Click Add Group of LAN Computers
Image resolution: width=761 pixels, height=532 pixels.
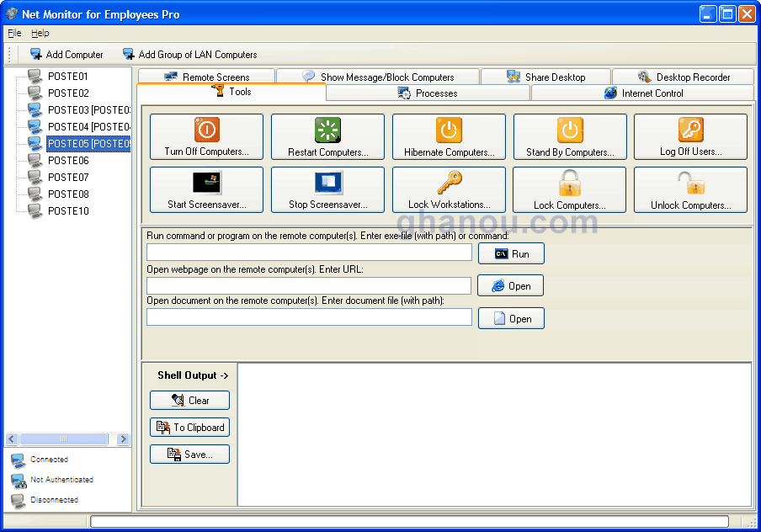(189, 55)
